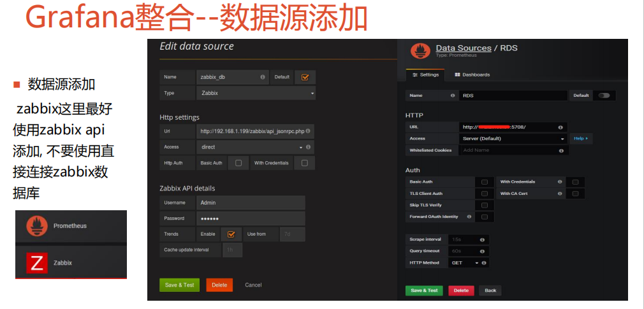Check Basic Auth in Zabbix Http settings
Image resolution: width=644 pixels, height=309 pixels.
click(x=238, y=163)
